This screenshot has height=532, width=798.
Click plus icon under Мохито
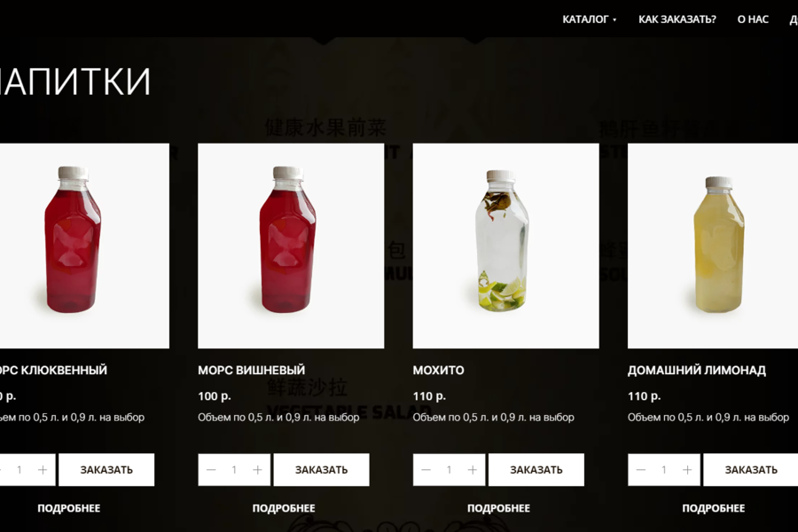click(473, 470)
